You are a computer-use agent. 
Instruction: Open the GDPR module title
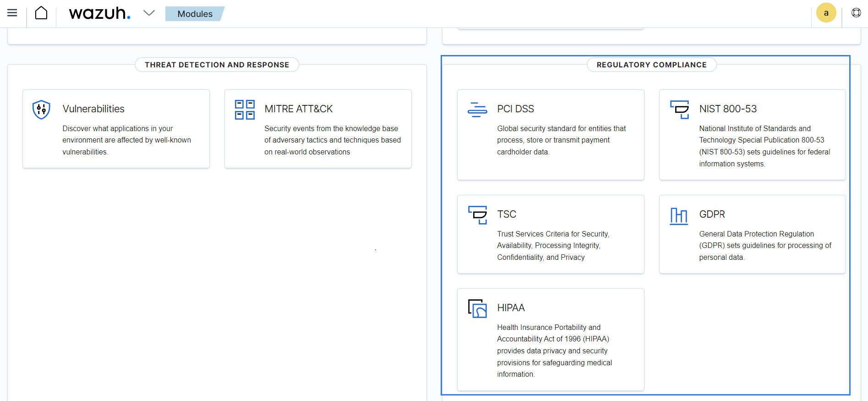pos(712,214)
